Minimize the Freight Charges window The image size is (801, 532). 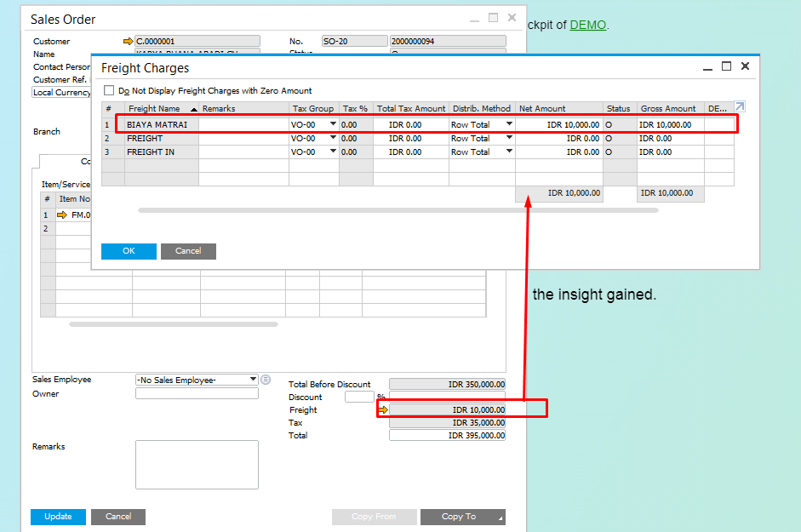click(x=707, y=67)
